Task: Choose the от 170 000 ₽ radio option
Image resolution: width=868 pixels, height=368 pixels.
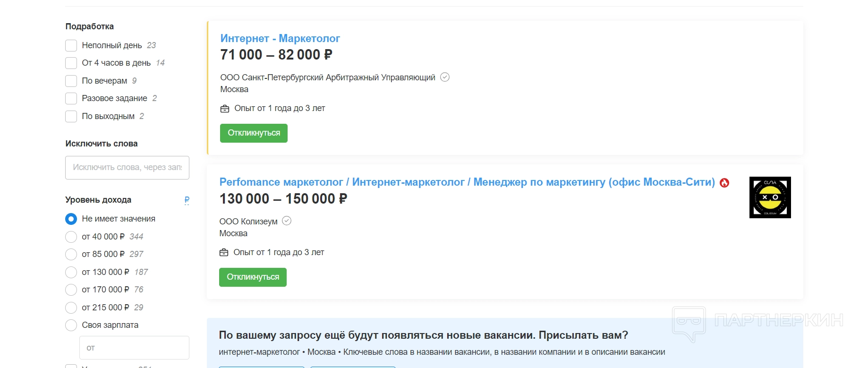Action: point(71,290)
